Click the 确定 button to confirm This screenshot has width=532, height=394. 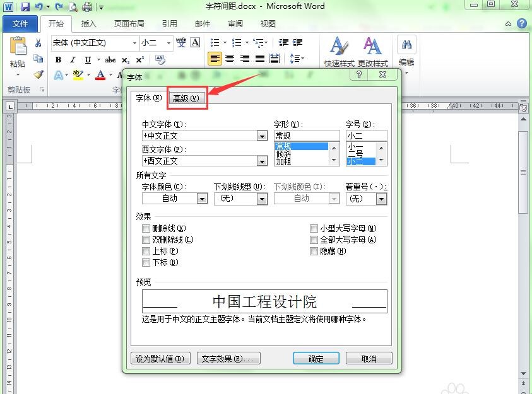[x=316, y=358]
